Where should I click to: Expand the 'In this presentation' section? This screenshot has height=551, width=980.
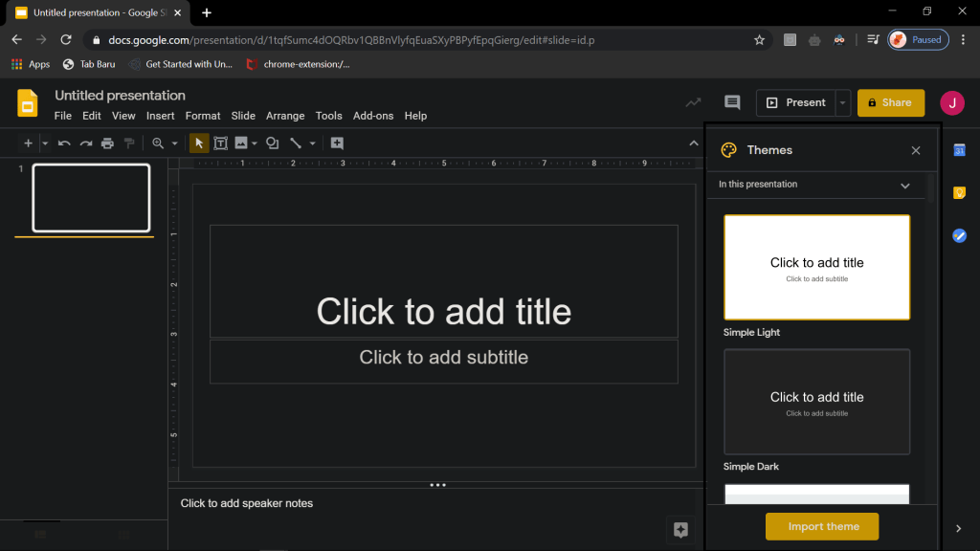[904, 186]
